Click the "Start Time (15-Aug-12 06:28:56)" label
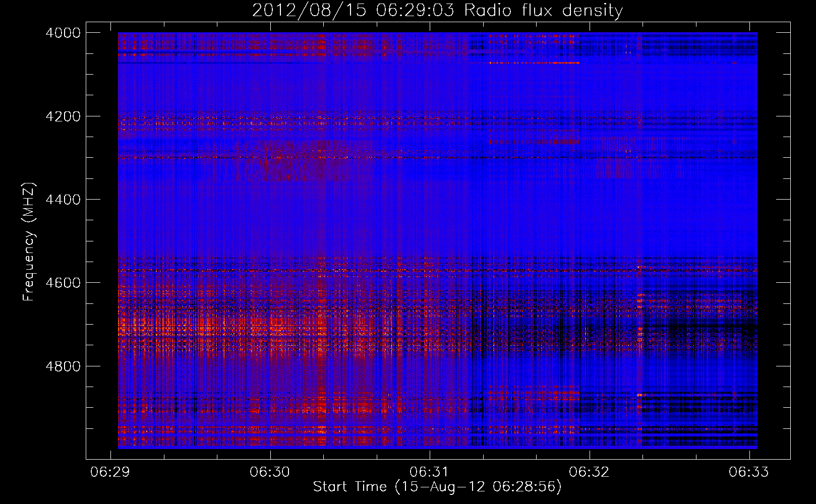The image size is (816, 504). (x=437, y=487)
